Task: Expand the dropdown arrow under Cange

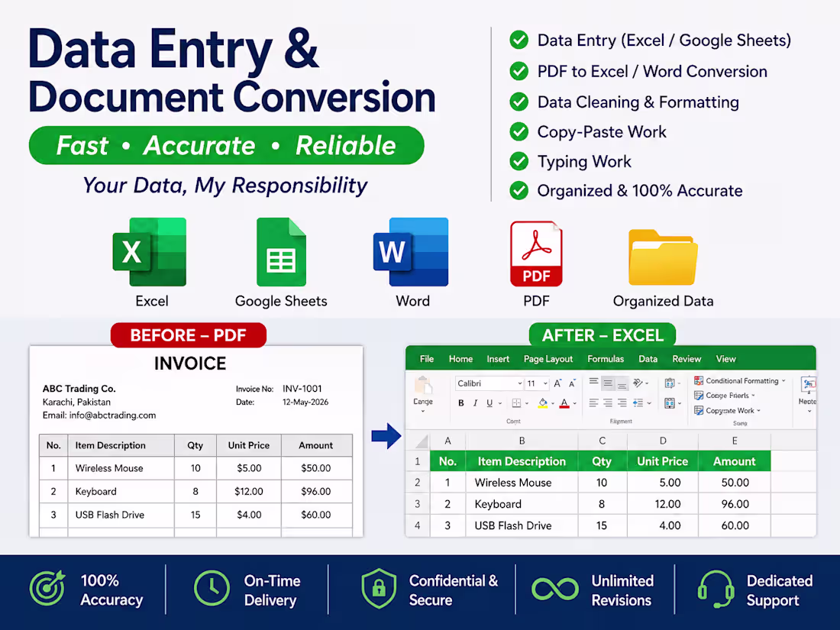Action: 423,412
